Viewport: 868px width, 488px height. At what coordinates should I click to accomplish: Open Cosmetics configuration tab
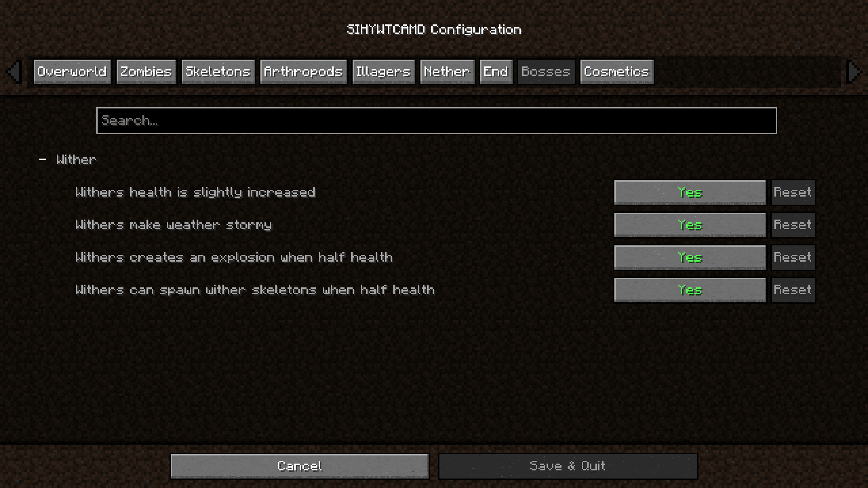(616, 71)
